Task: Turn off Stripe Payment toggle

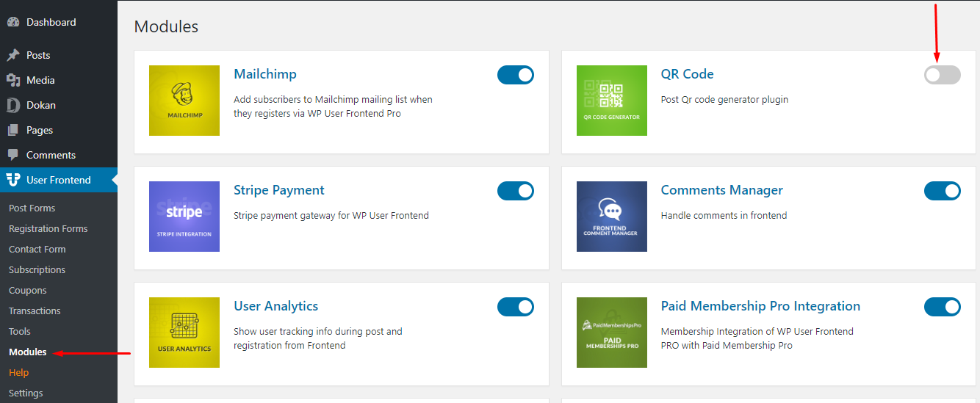Action: point(516,191)
